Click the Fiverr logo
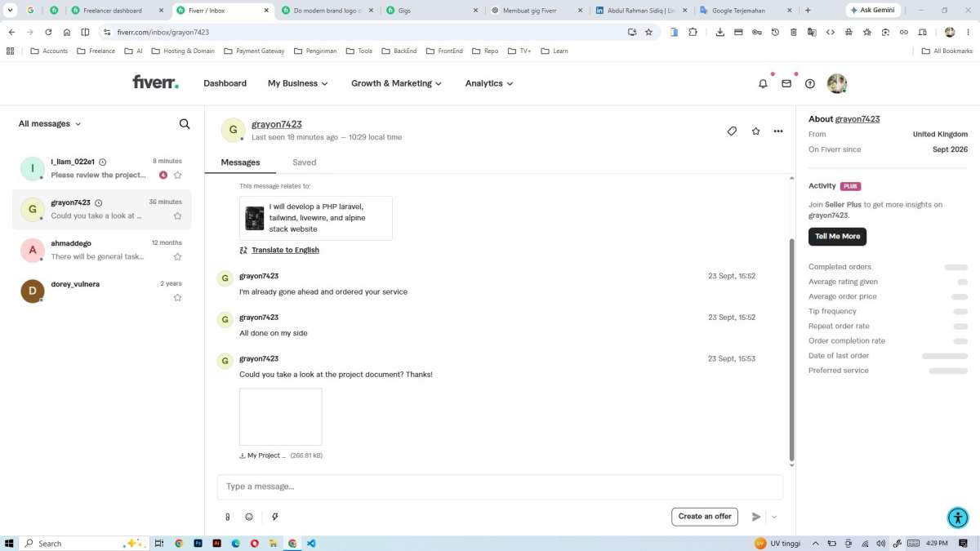The width and height of the screenshot is (980, 551). [155, 82]
